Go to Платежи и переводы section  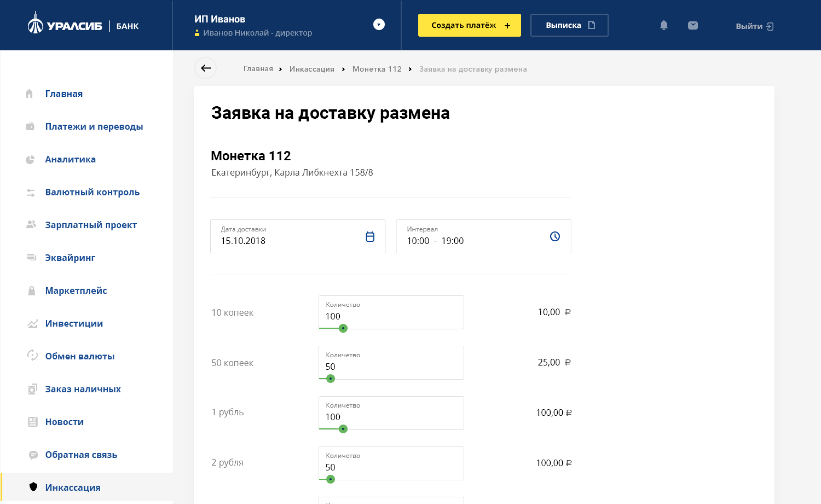[94, 127]
